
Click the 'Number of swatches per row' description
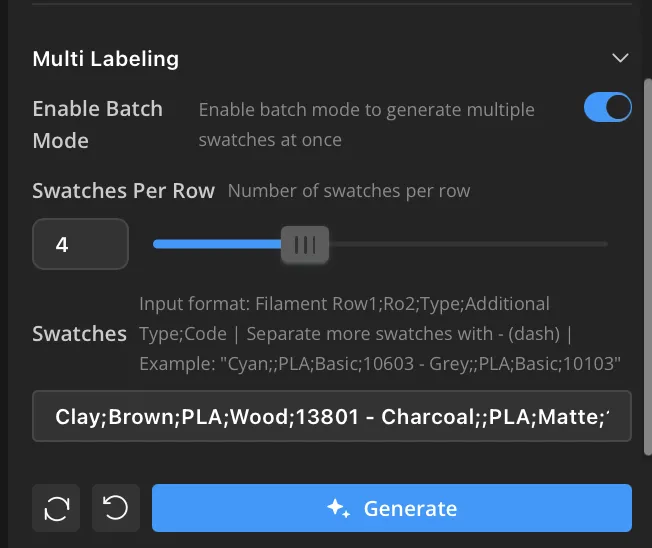349,191
